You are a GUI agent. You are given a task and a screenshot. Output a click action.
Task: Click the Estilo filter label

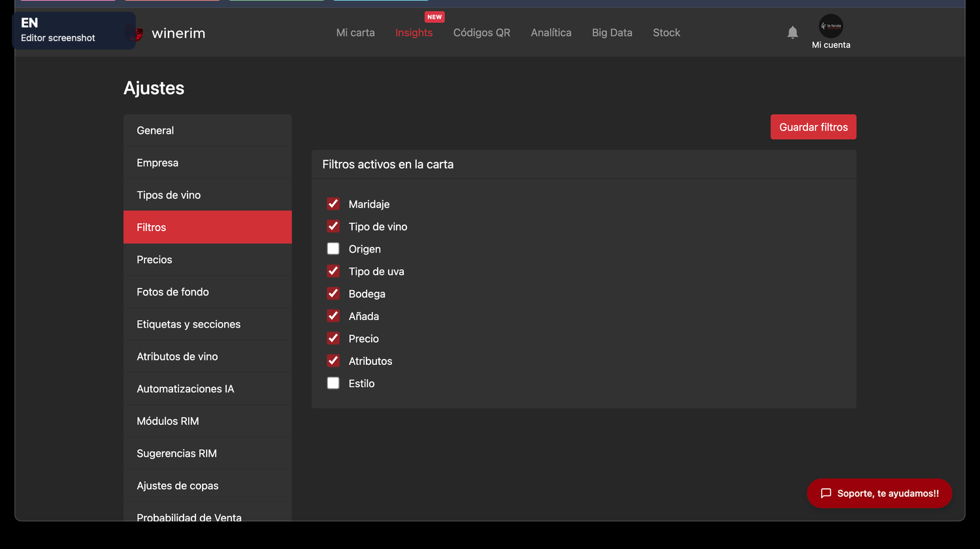coord(361,384)
